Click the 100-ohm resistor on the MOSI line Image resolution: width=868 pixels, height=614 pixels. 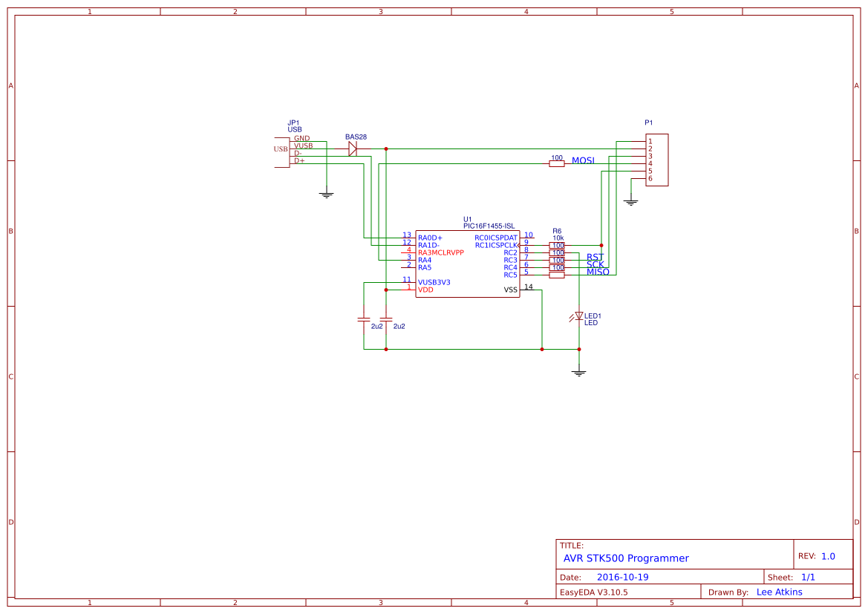(556, 163)
